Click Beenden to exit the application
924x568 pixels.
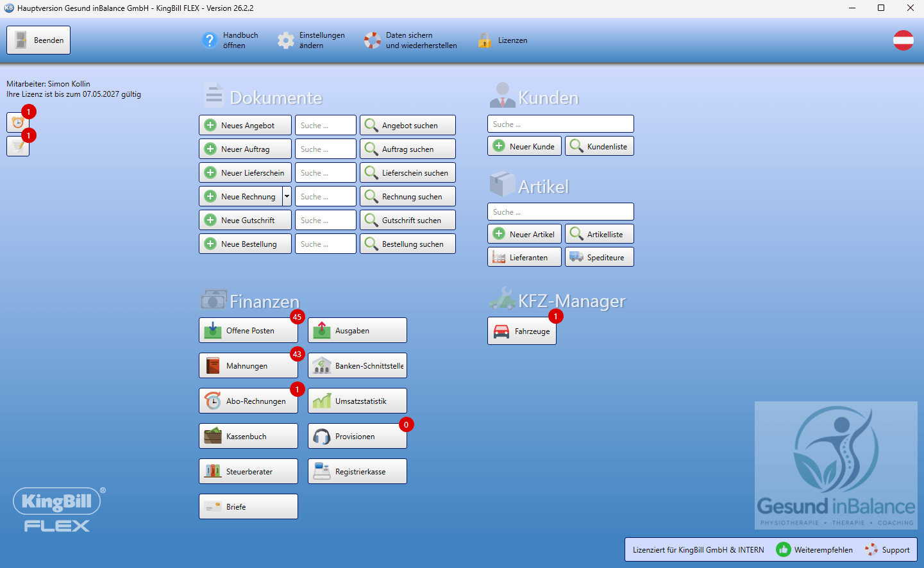coord(38,40)
